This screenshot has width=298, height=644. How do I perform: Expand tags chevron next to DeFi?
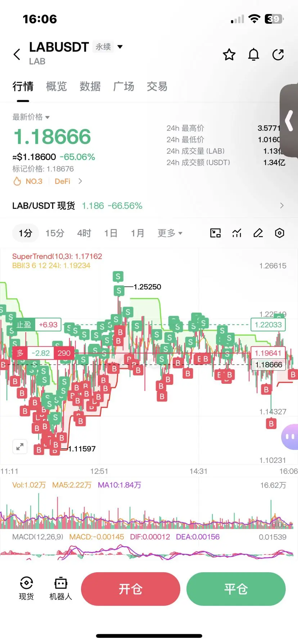pyautogui.click(x=80, y=181)
